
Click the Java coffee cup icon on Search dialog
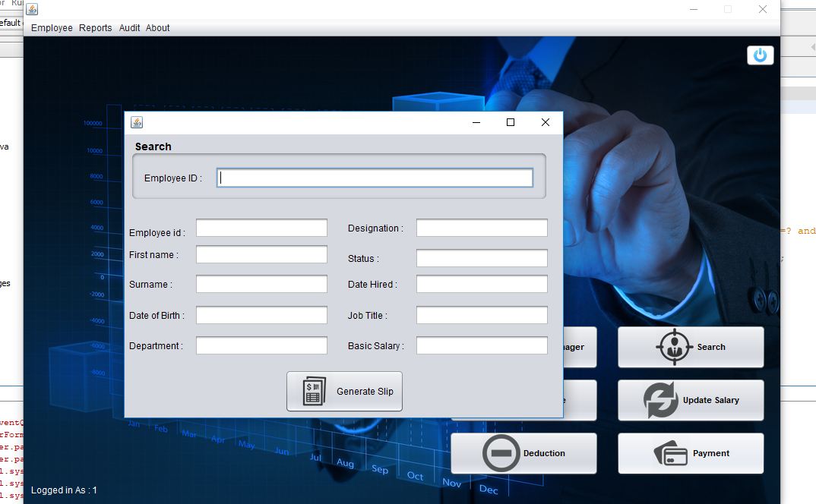pyautogui.click(x=137, y=121)
